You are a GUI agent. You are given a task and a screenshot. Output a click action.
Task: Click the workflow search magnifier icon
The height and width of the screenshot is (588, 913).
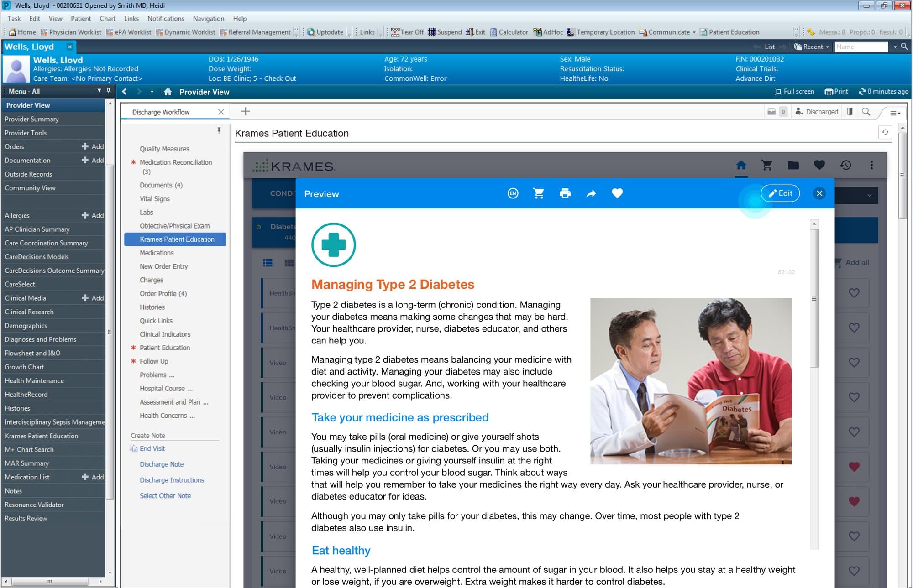pos(866,112)
